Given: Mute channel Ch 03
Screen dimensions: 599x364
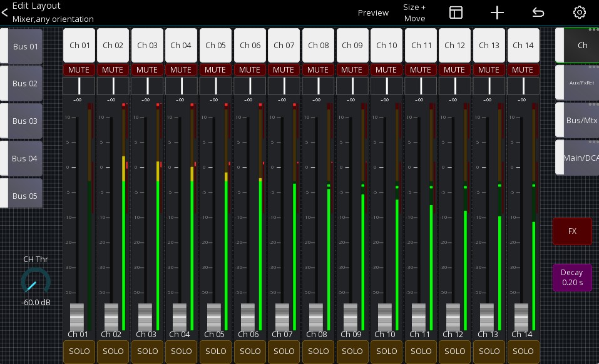Looking at the screenshot, I should click(147, 70).
